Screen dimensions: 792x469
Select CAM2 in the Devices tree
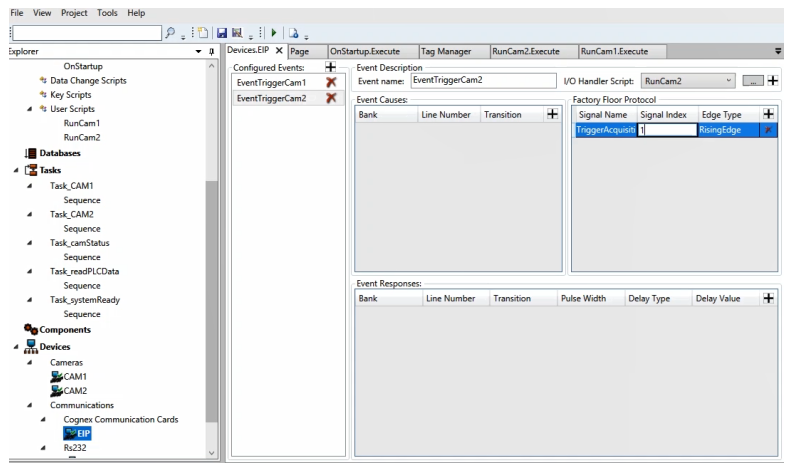click(x=75, y=390)
